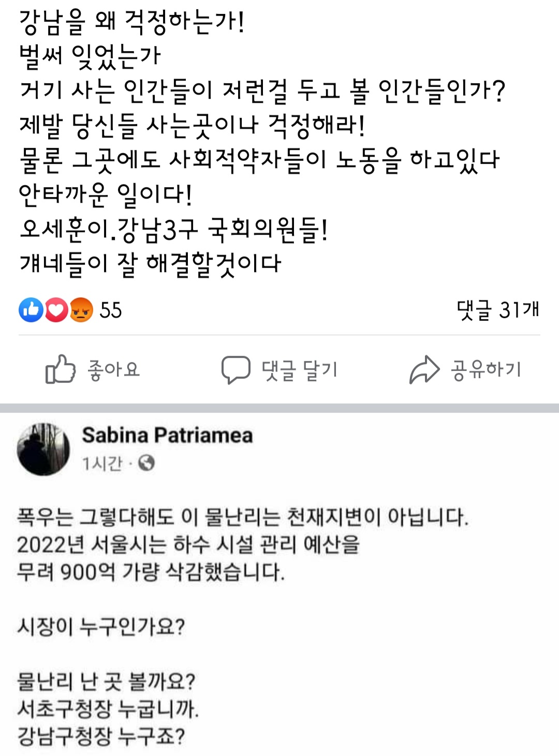
Task: Open the Sabina Patriamea name link
Action: tap(167, 435)
